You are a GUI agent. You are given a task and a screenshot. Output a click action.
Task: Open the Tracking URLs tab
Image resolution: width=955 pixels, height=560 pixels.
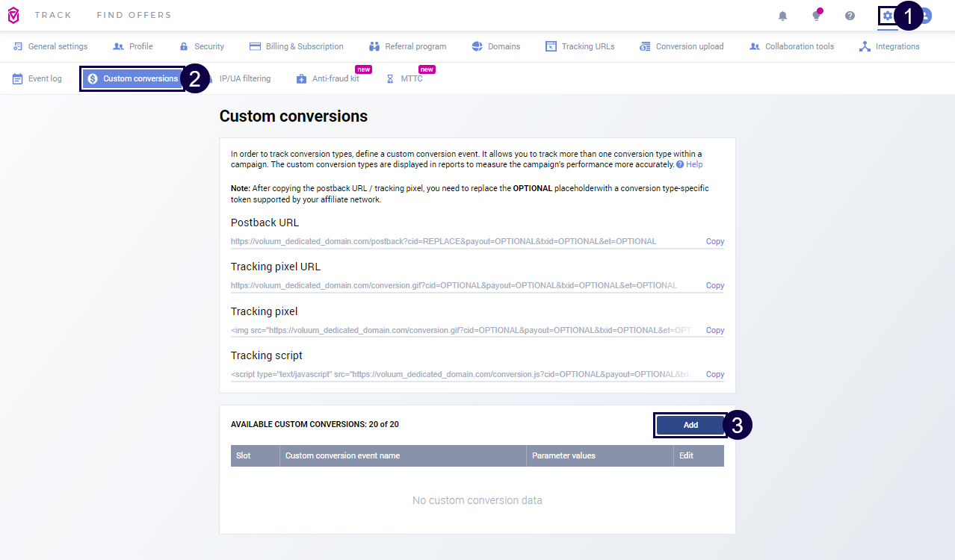[x=580, y=46]
